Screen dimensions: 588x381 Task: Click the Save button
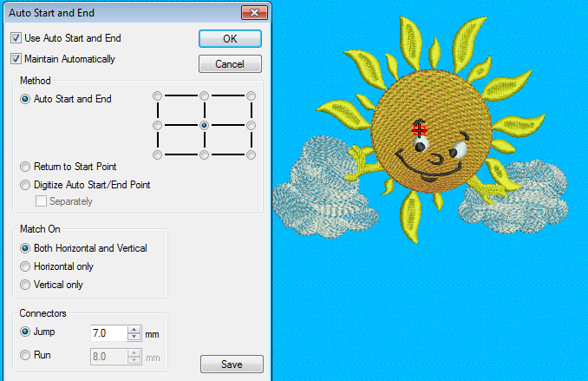coord(232,365)
